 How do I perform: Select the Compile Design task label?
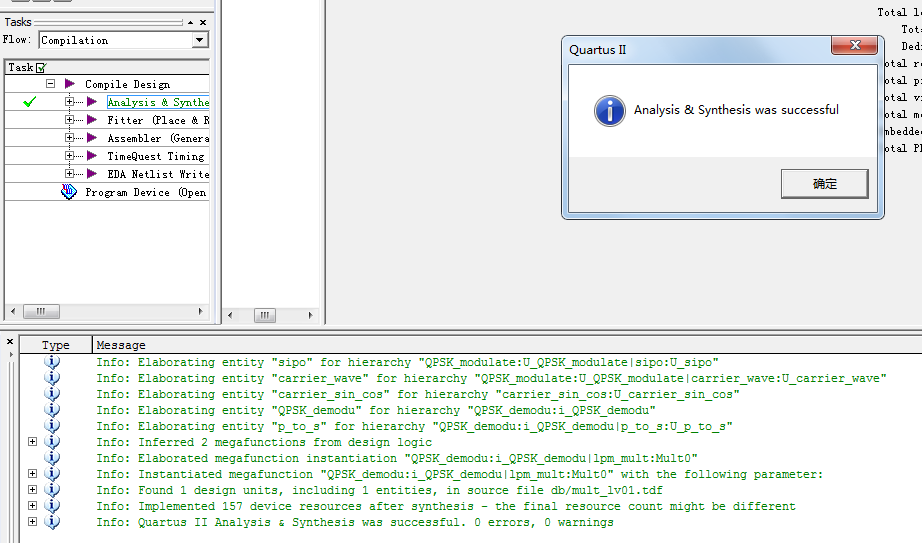128,84
